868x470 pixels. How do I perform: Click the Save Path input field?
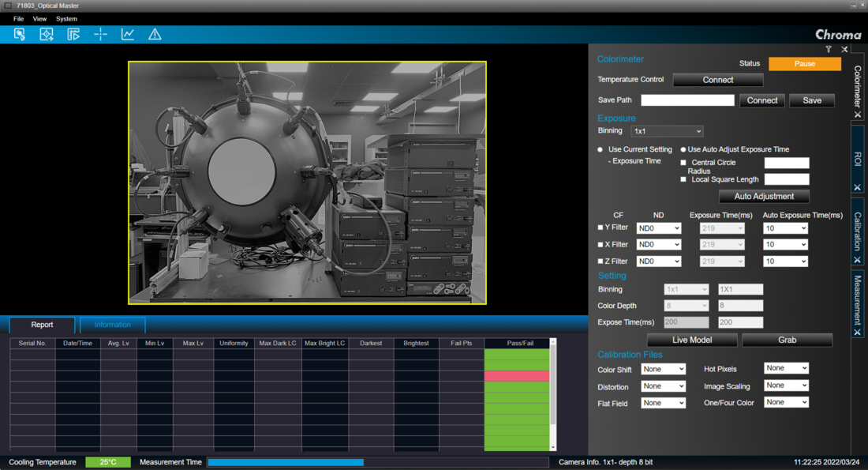coord(687,100)
